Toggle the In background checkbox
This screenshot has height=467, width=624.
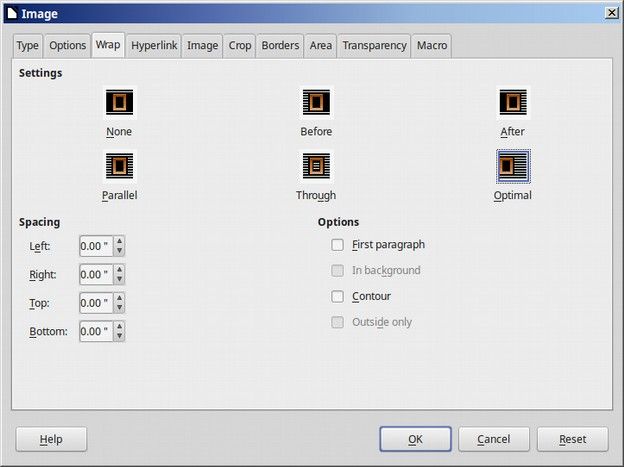click(x=337, y=270)
